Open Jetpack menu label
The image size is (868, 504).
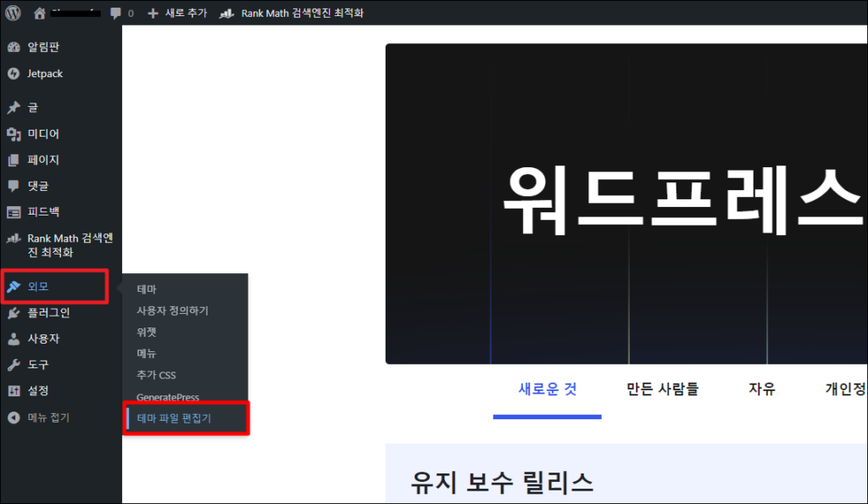[x=45, y=74]
